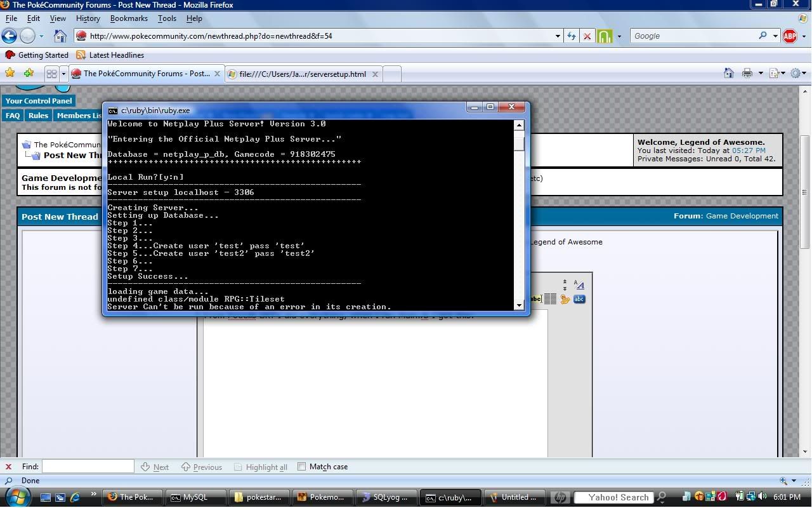Click the ruby.exe console scroll down arrow
The width and height of the screenshot is (812, 508).
[x=519, y=305]
